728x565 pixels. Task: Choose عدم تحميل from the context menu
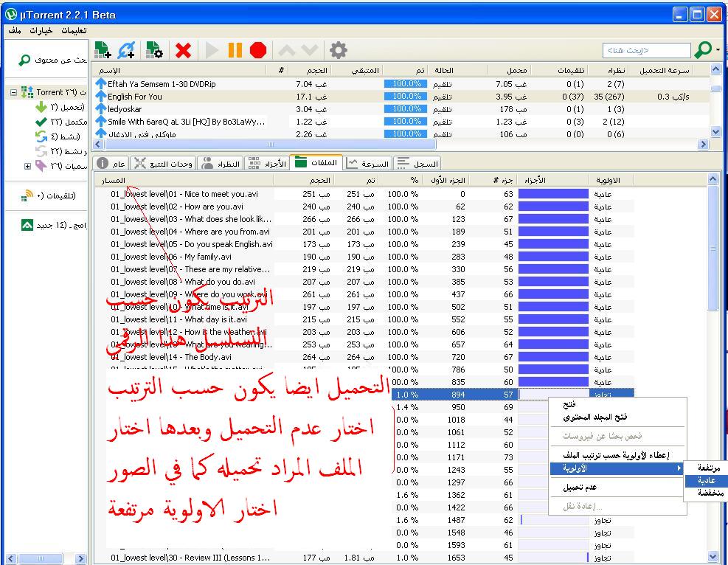(x=580, y=488)
